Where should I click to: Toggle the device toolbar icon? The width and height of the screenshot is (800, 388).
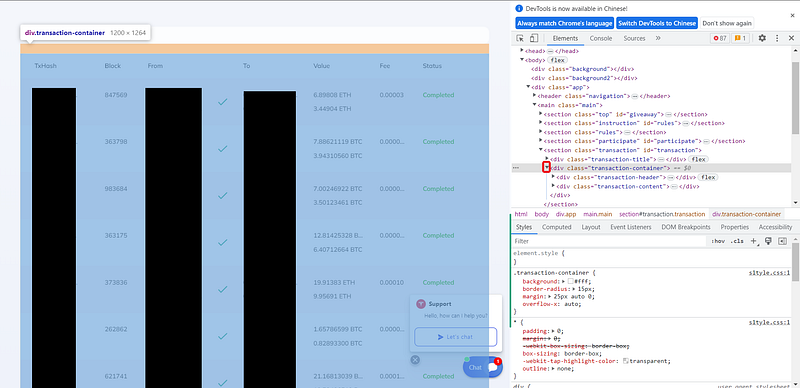tap(534, 38)
